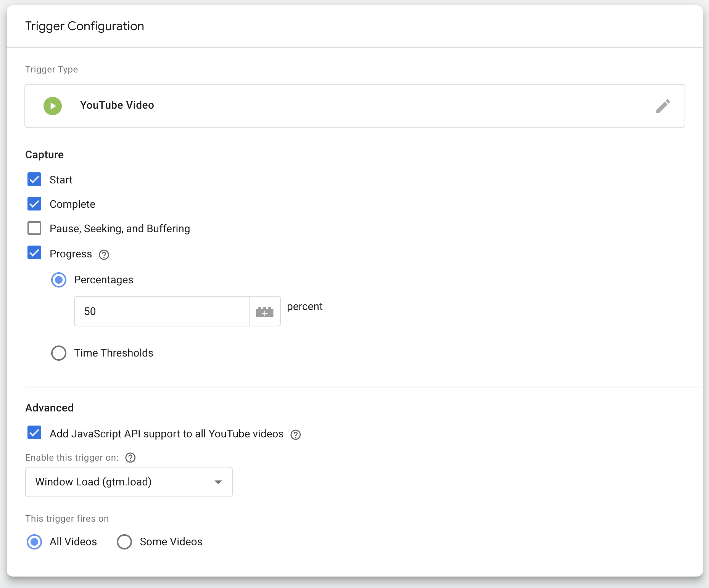Image resolution: width=709 pixels, height=588 pixels.
Task: Click the green YouTube Video play icon
Action: pyautogui.click(x=53, y=106)
